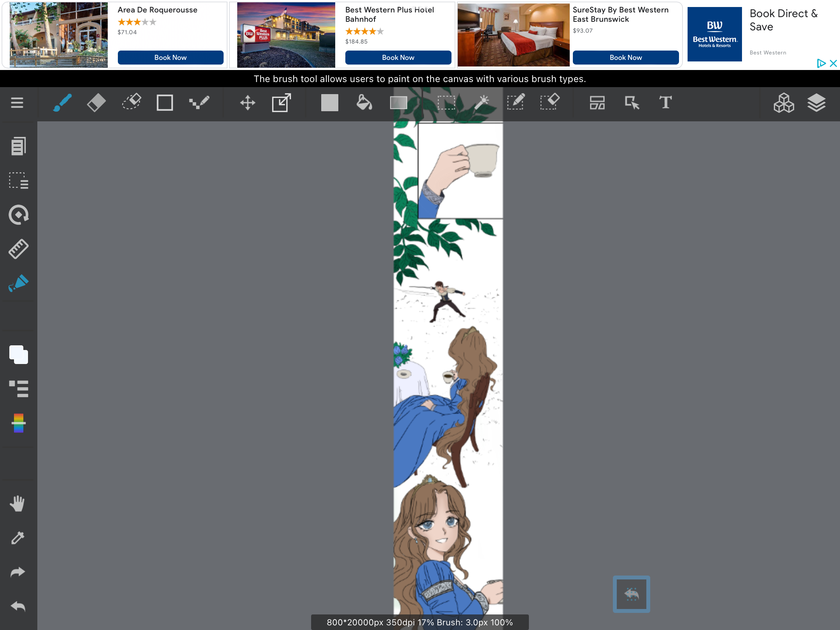The image size is (840, 630).
Task: Choose the Bucket fill tool
Action: [364, 103]
